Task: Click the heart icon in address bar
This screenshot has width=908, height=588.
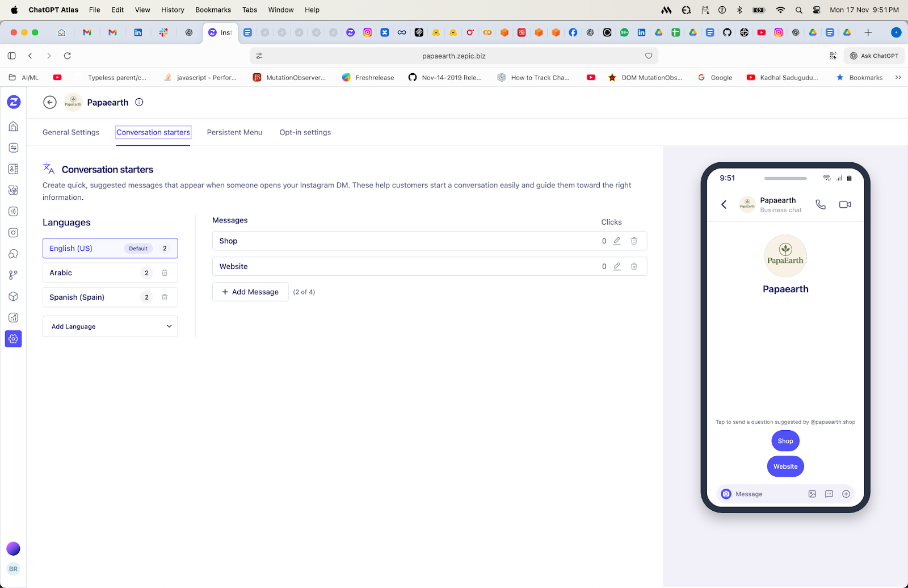Action: tap(649, 56)
